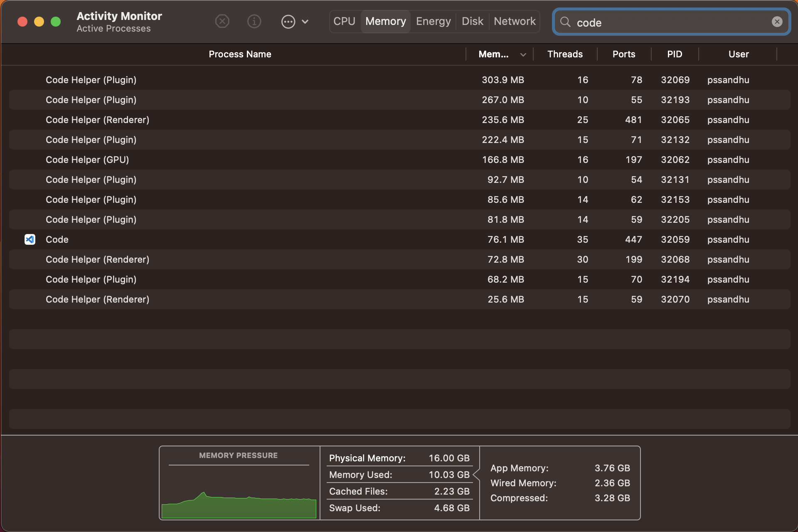
Task: Click the App Memory 3.76 GB value
Action: (x=612, y=468)
